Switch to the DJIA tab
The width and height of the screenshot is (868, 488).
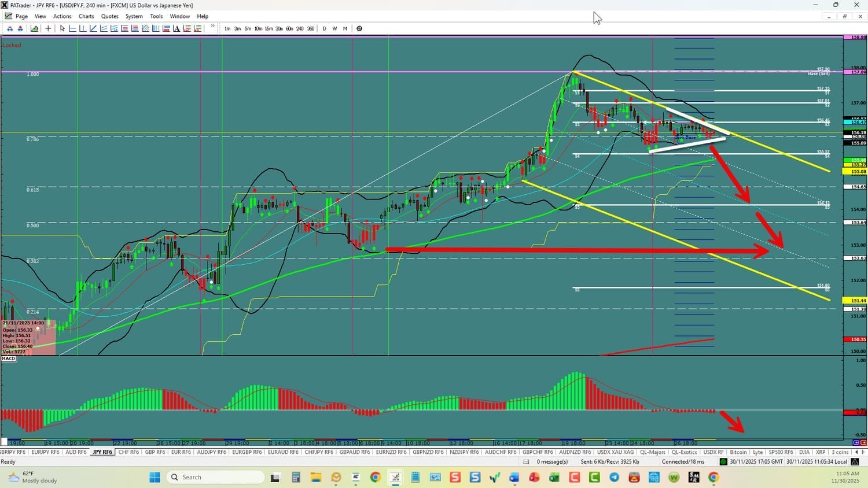tap(804, 452)
